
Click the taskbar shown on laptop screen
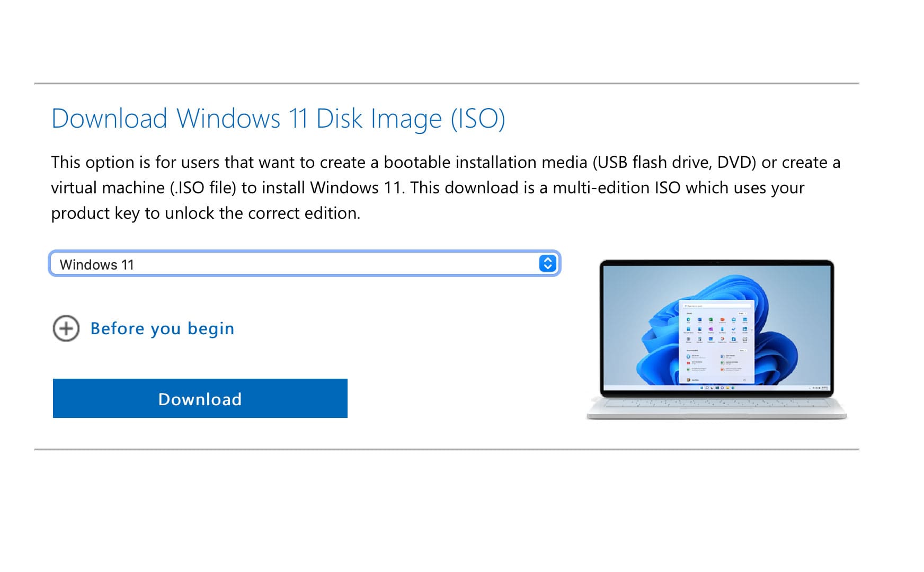(x=716, y=388)
